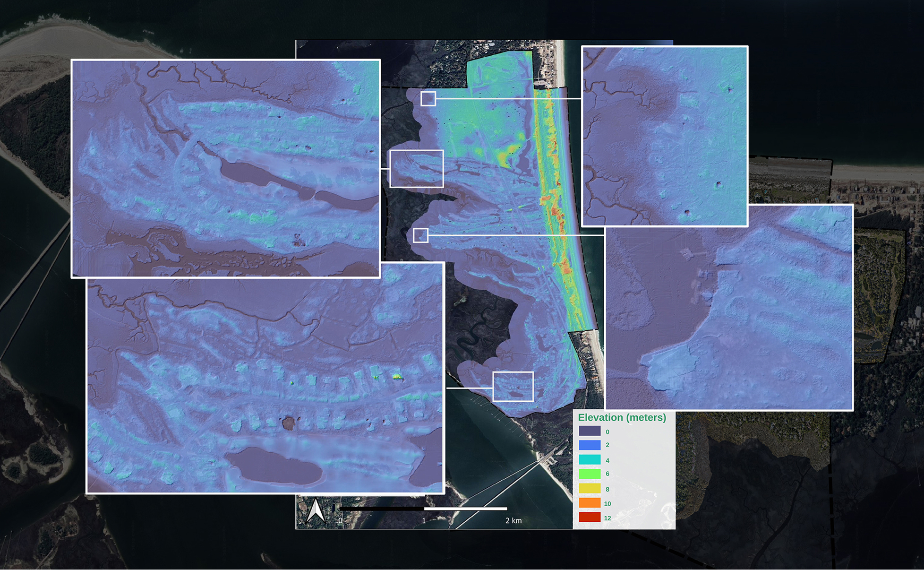The image size is (924, 570).
Task: Click the southern extent box near the island tip
Action: click(x=513, y=387)
